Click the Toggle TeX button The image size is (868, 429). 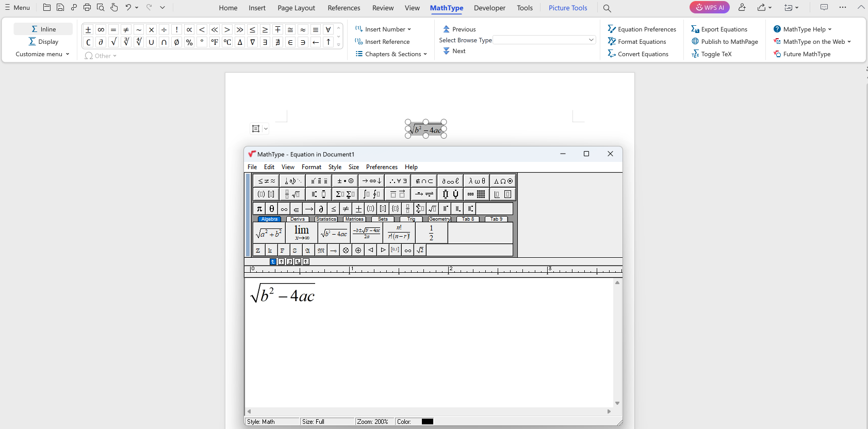(712, 54)
